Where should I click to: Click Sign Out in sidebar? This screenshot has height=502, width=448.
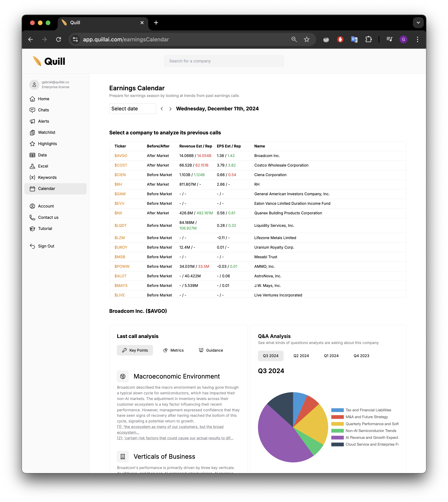click(x=55, y=246)
